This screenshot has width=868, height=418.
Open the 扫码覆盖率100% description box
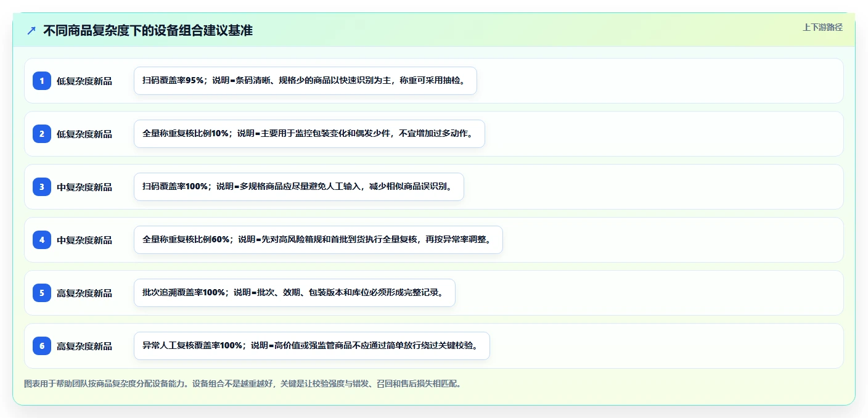point(299,187)
